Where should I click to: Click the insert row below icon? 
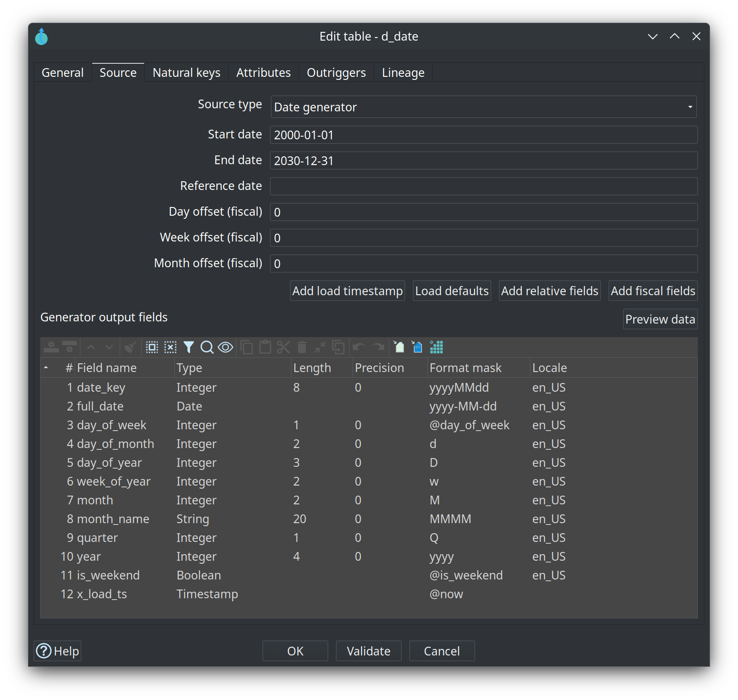click(x=69, y=347)
